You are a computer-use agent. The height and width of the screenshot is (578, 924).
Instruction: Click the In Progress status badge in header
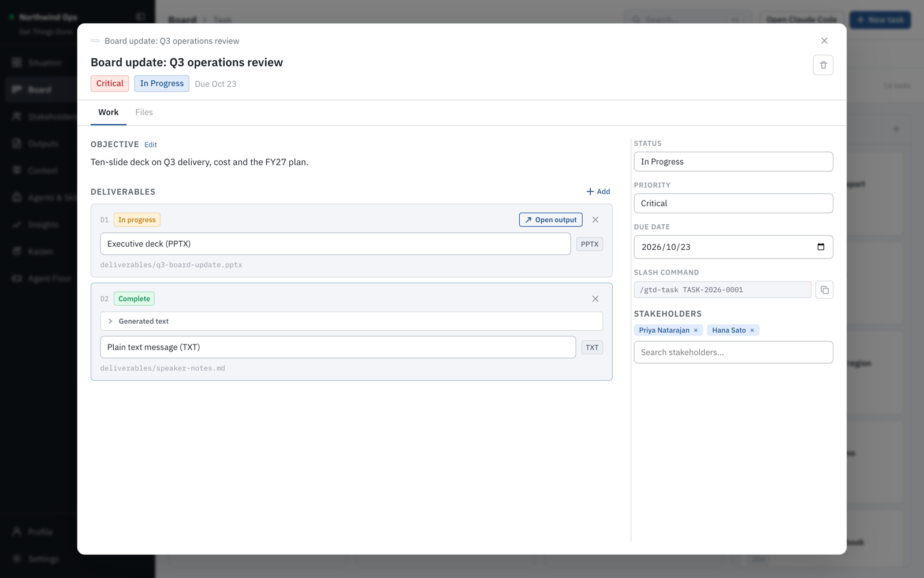click(x=162, y=83)
